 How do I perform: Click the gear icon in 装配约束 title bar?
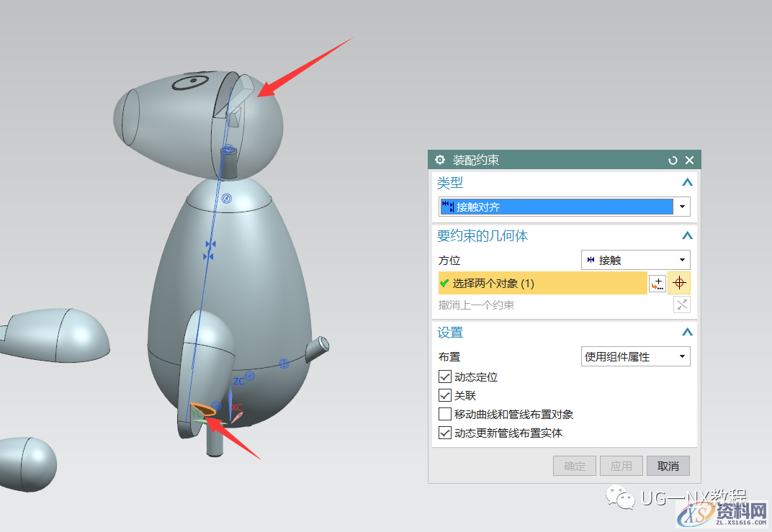440,160
